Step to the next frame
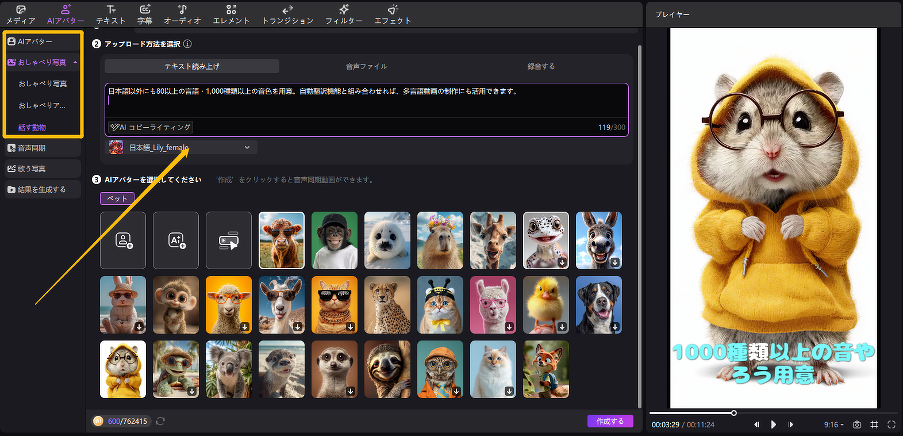The image size is (904, 436). (x=790, y=425)
